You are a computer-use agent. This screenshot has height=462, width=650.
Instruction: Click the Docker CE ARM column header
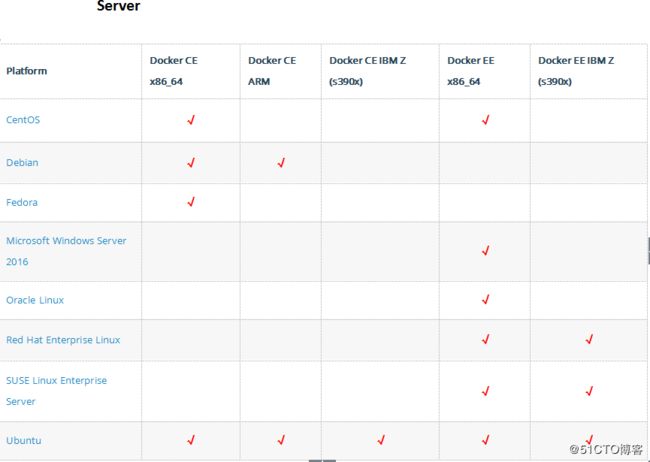[272, 71]
